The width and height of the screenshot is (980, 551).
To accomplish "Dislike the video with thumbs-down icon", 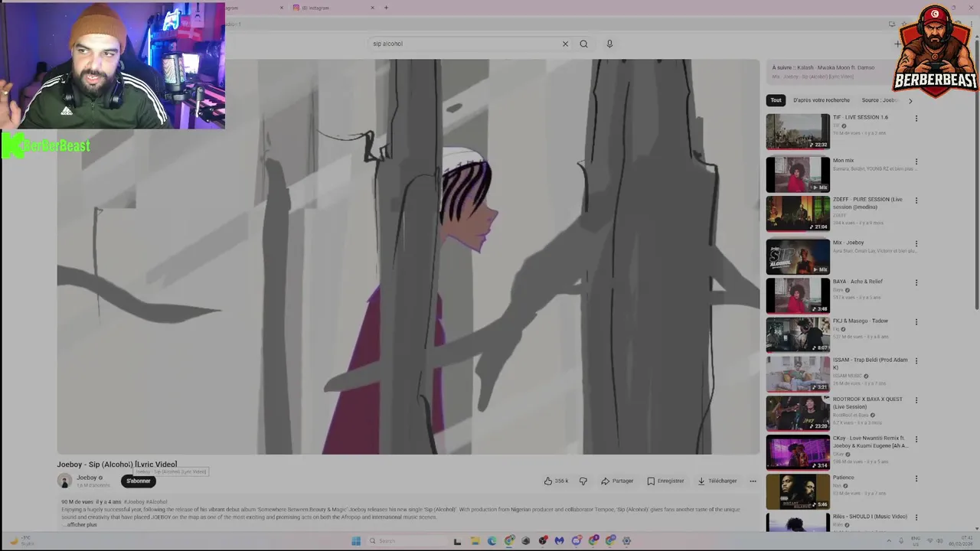I will tap(583, 481).
